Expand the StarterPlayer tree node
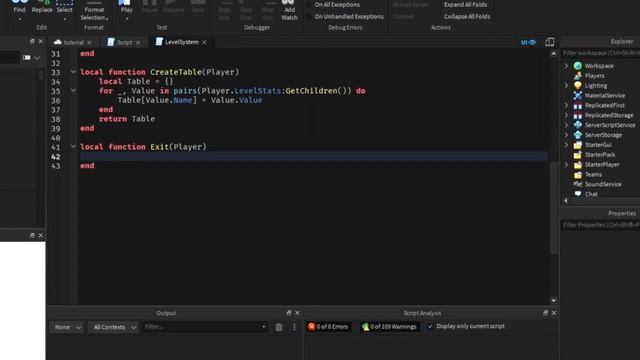Image resolution: width=640 pixels, height=360 pixels. (566, 164)
